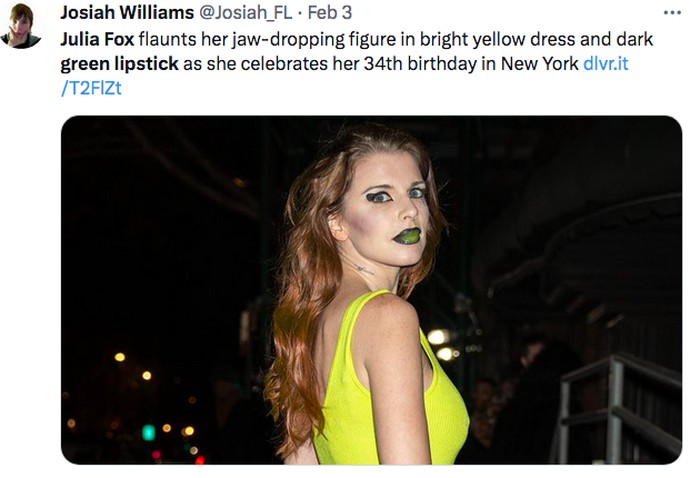Open the attached photo thumbnail
This screenshot has height=478, width=700.
pos(371,290)
